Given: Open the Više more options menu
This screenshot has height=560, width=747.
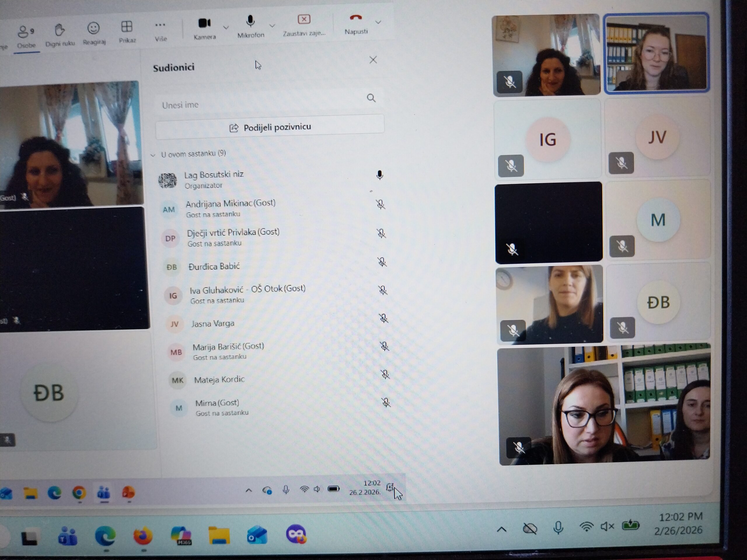Looking at the screenshot, I should (x=160, y=25).
